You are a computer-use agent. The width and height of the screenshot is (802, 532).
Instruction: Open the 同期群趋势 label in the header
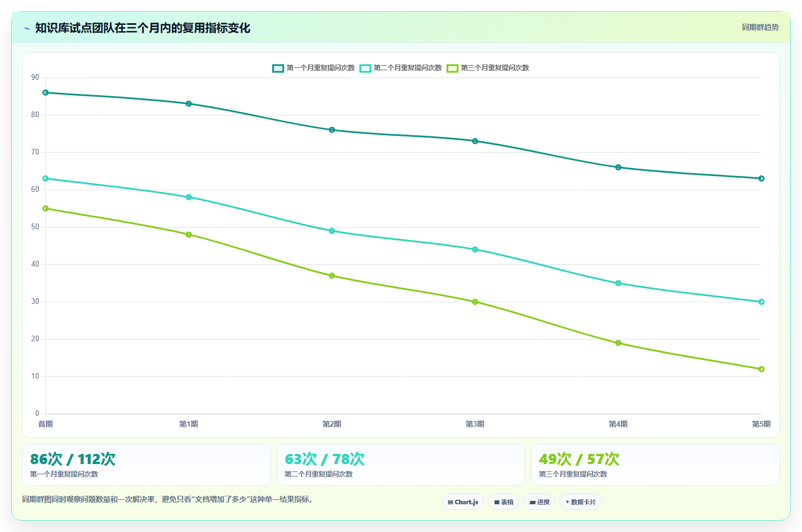[760, 27]
